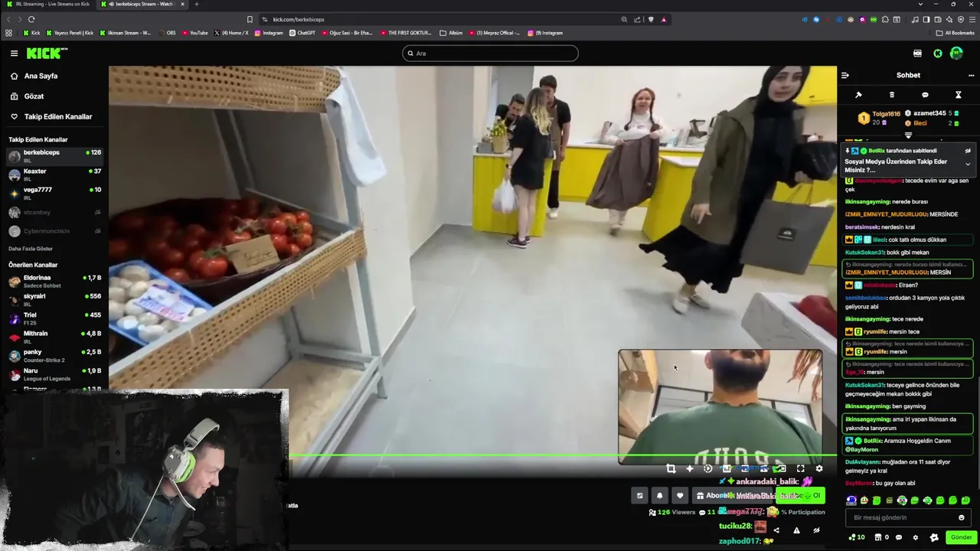
Task: Click the Ara search field
Action: [x=490, y=53]
